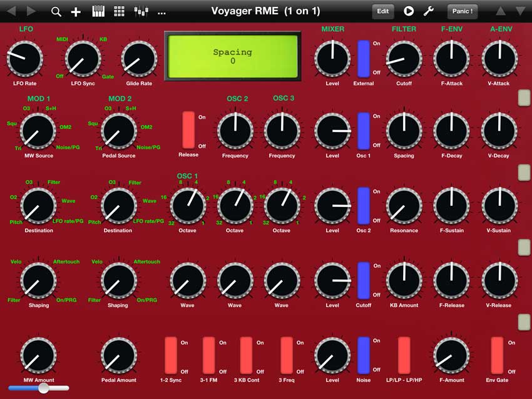
Task: Toggle the Release on/off switch
Action: tap(188, 130)
